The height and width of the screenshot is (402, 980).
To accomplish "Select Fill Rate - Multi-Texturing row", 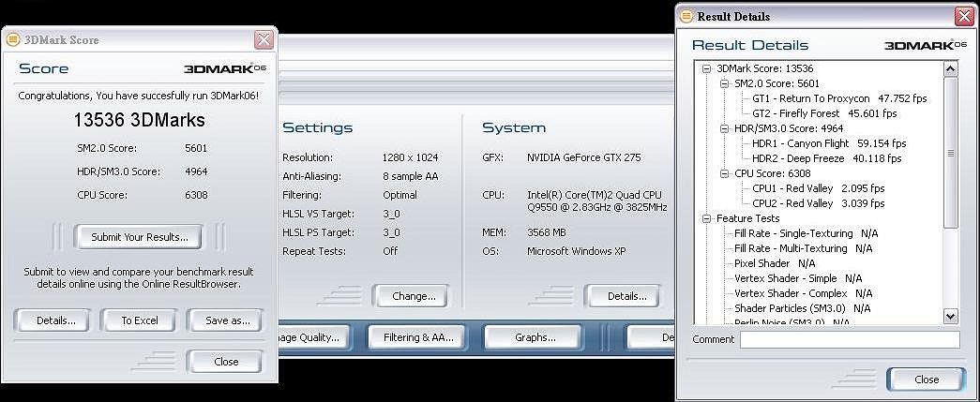I will 804,248.
